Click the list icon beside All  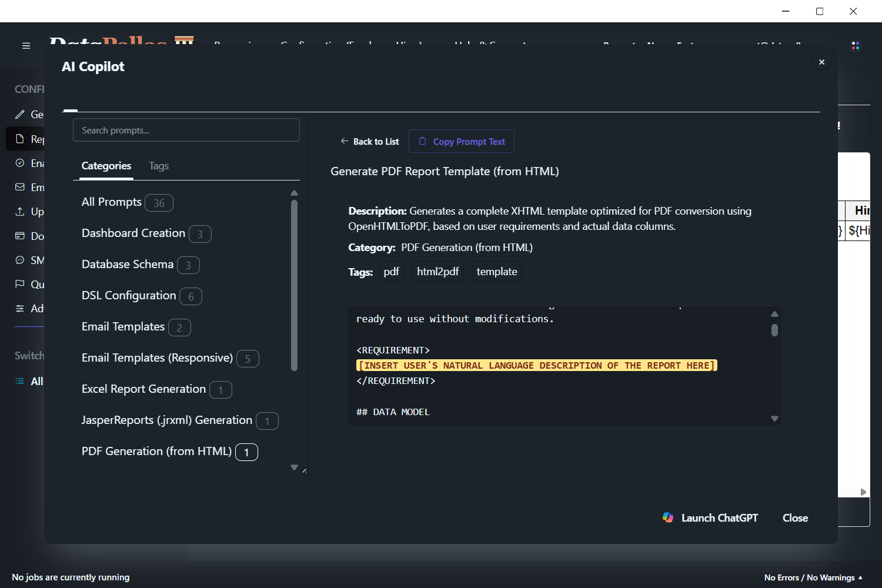20,381
